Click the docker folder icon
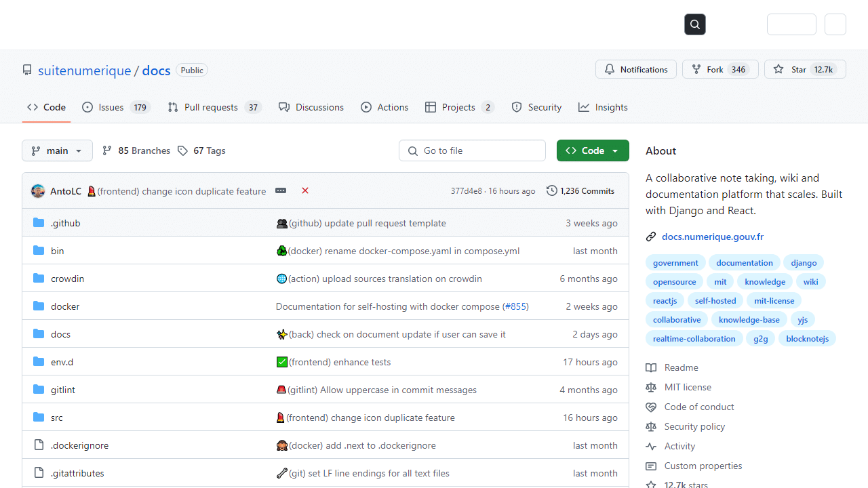Screen dimensions: 868x488 39,306
